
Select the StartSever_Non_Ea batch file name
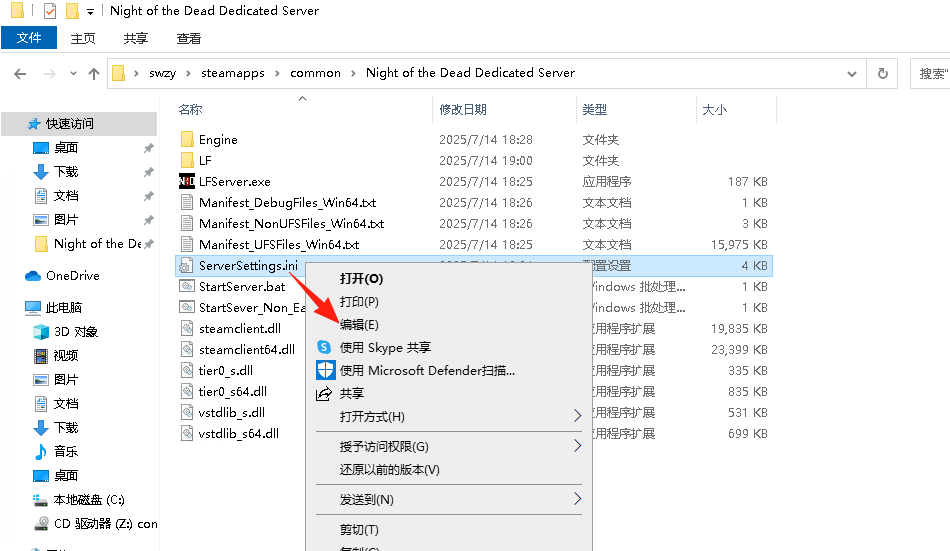(252, 308)
